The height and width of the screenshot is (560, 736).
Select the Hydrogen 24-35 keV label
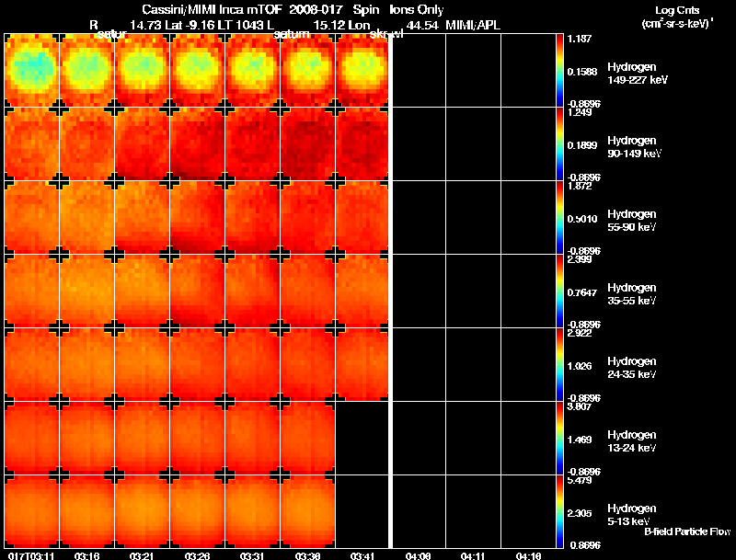click(x=632, y=368)
